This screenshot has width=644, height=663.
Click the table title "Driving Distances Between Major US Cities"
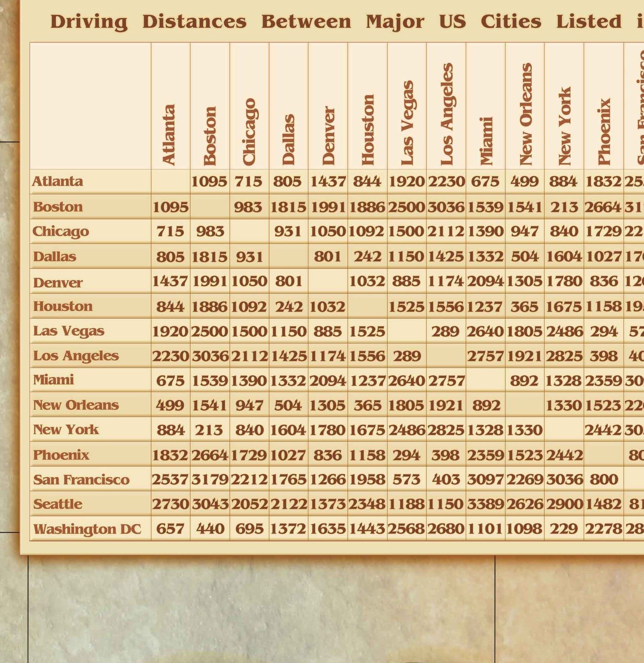click(336, 21)
